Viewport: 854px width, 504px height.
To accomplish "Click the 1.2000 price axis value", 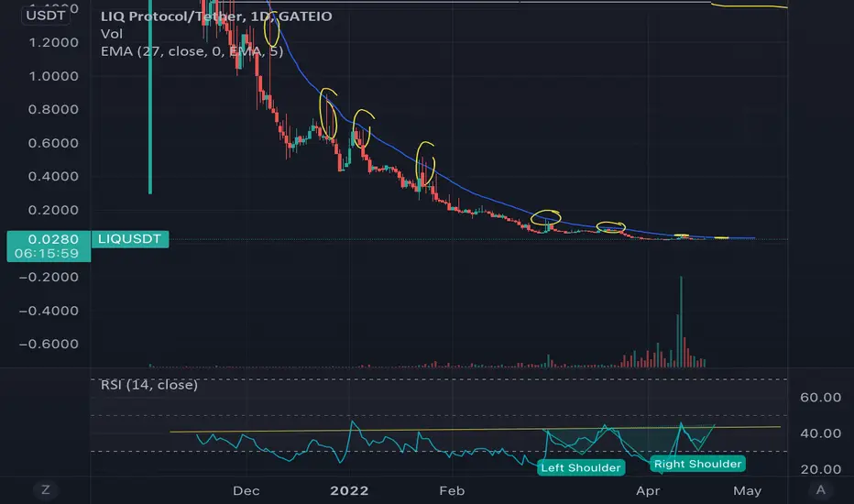I will [53, 42].
